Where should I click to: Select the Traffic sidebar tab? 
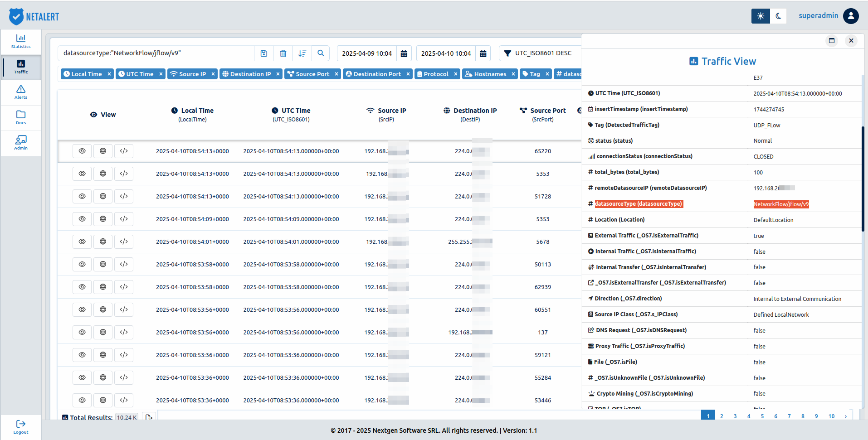click(x=21, y=67)
